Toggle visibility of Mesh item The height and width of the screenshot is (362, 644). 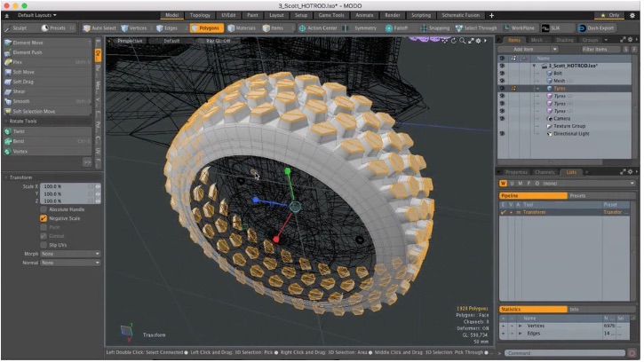pyautogui.click(x=502, y=81)
